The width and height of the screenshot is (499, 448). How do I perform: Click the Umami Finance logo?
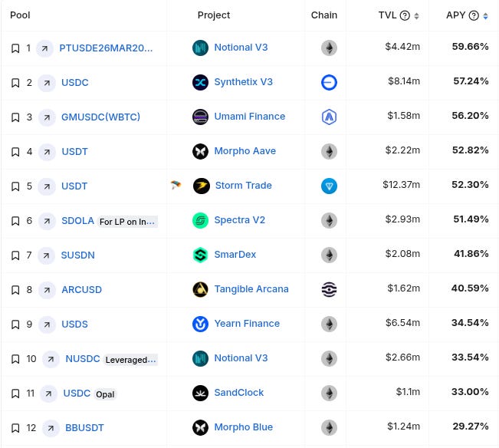tap(201, 117)
